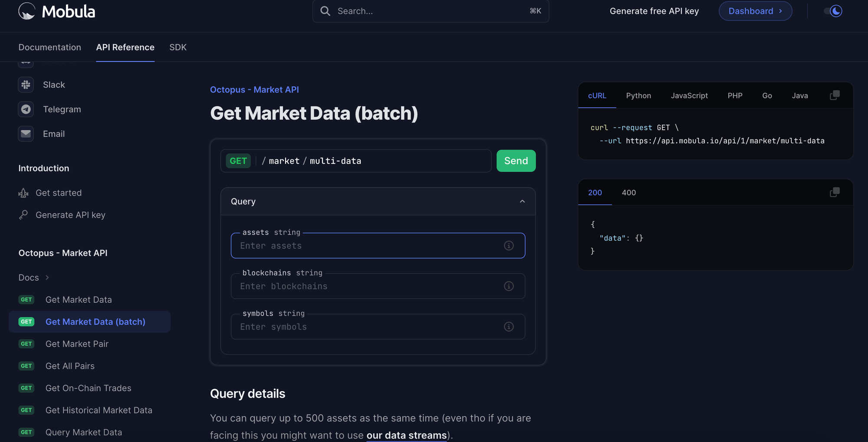The width and height of the screenshot is (868, 442).
Task: Click the Mobula brand name
Action: click(x=69, y=11)
